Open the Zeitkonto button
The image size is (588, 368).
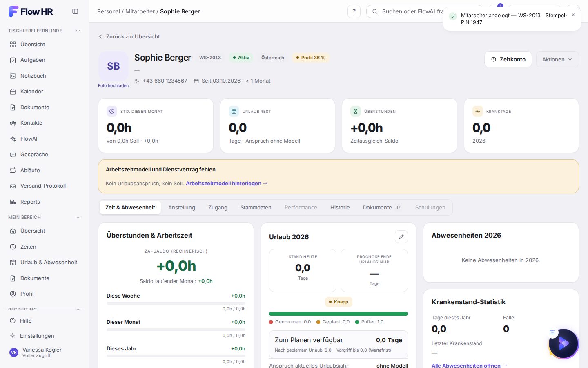pos(508,59)
